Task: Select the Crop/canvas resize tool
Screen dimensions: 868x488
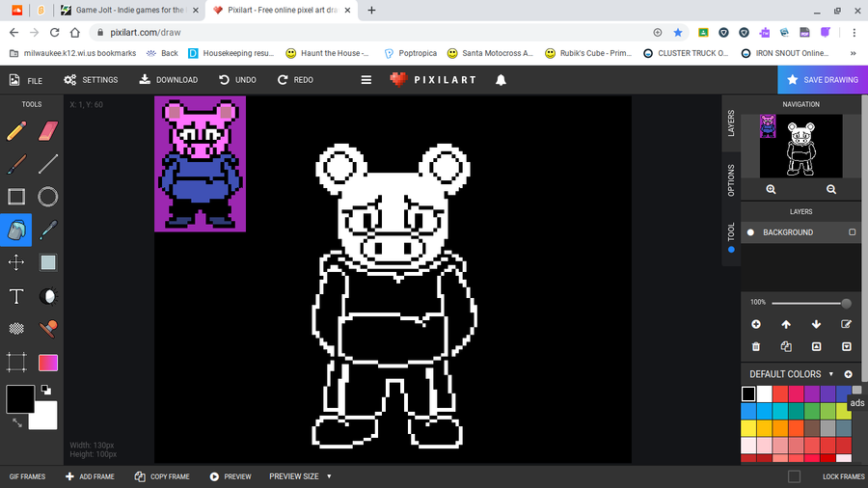Action: pyautogui.click(x=16, y=363)
